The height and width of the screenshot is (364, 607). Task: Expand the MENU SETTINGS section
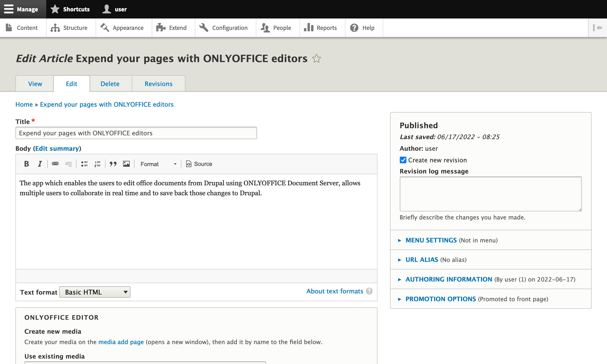[431, 240]
